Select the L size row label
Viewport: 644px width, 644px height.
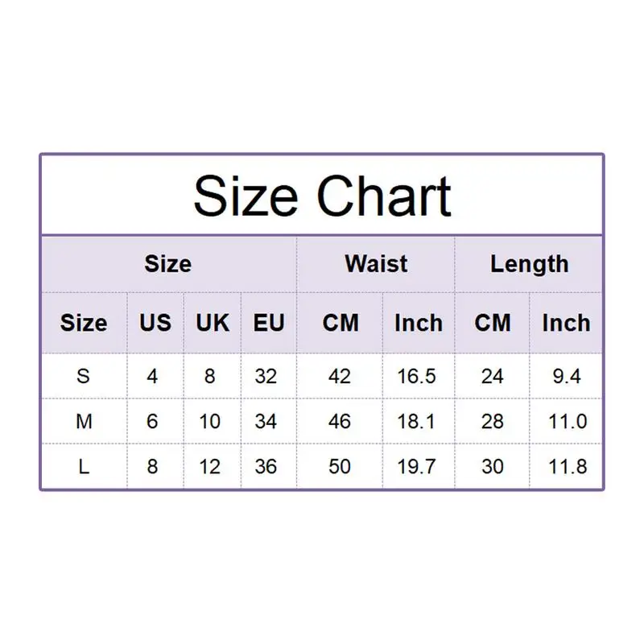click(84, 466)
